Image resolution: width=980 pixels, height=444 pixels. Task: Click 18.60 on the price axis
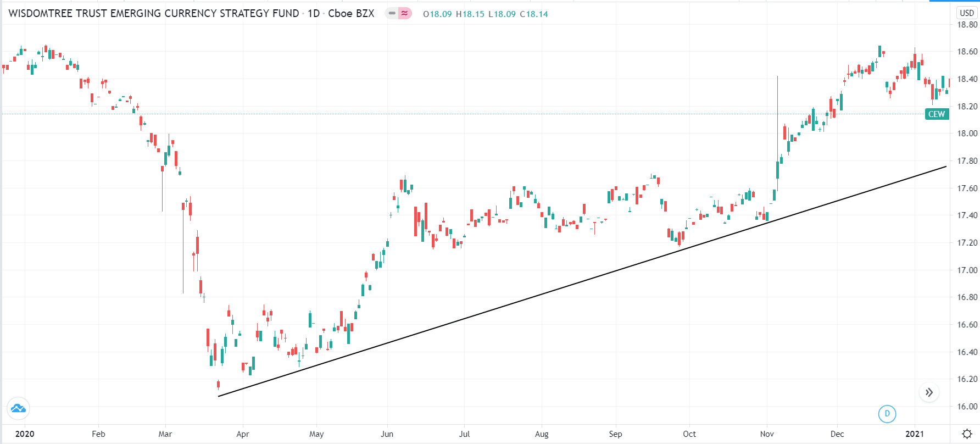click(x=967, y=52)
